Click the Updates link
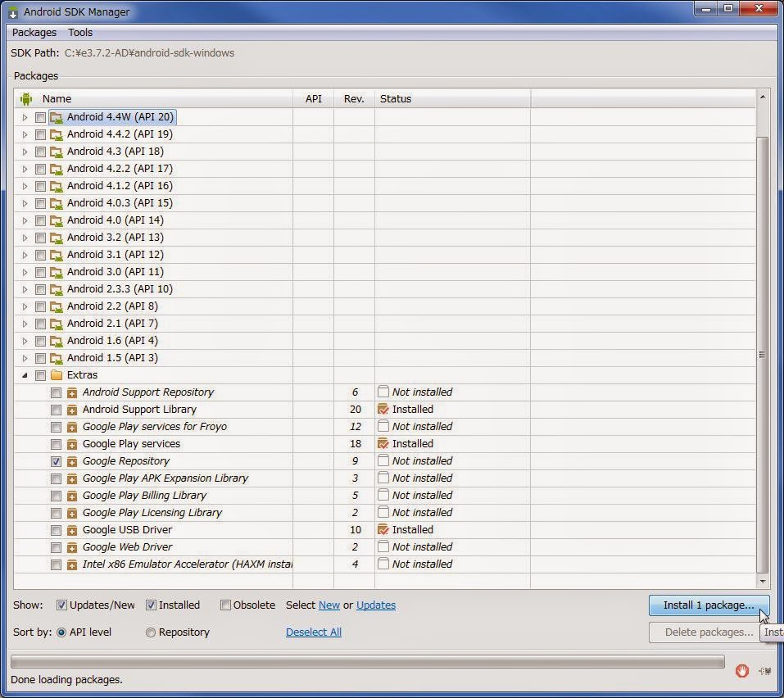 375,605
